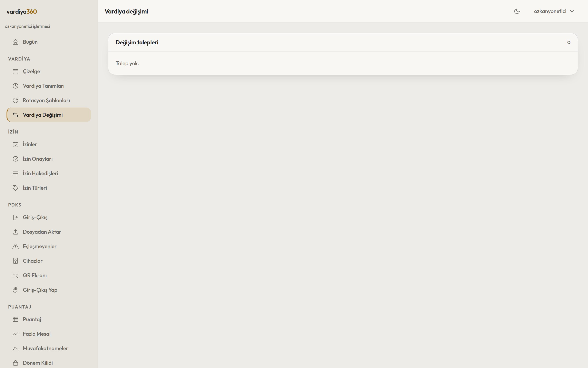Click the Giriş-Çıkış door icon
This screenshot has height=368, width=588.
click(x=16, y=217)
